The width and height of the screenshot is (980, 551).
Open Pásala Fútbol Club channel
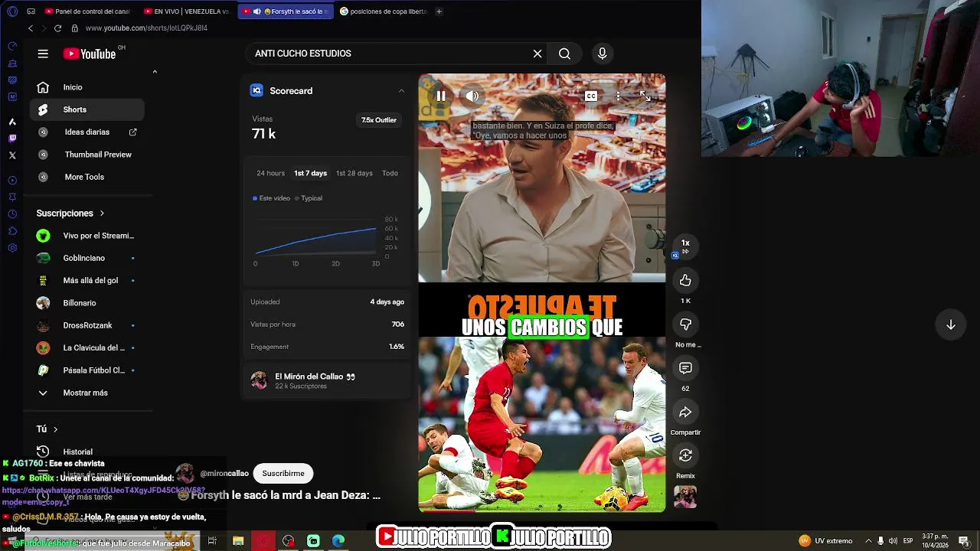[x=87, y=370]
